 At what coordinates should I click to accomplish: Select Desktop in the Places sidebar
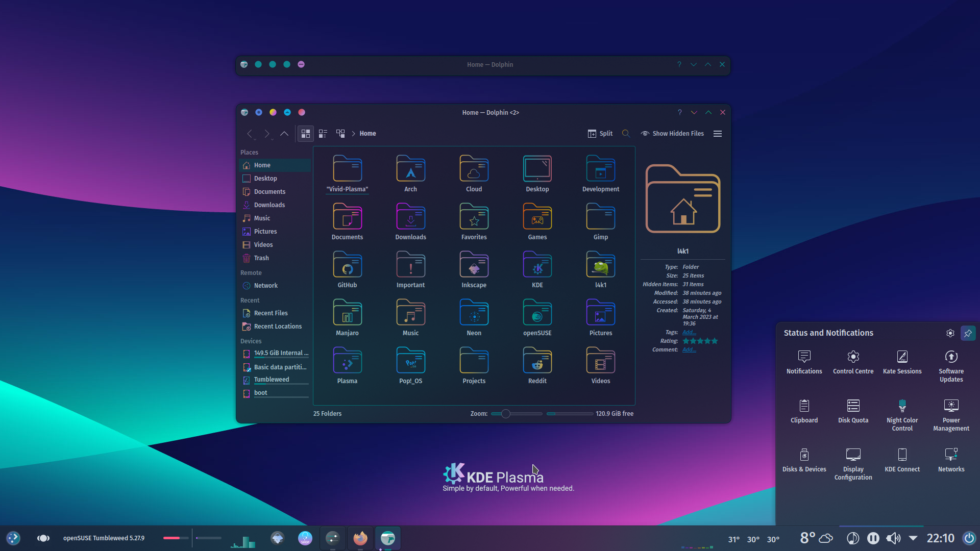(x=275, y=179)
